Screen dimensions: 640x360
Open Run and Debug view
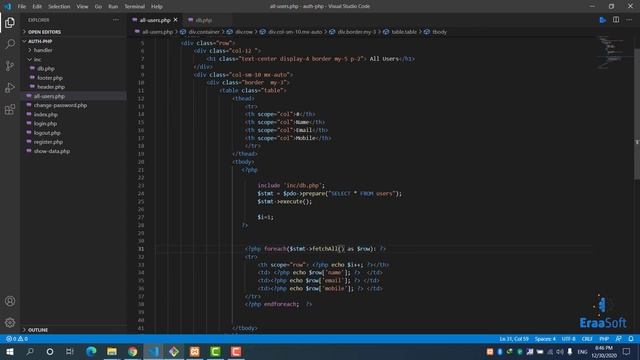[10, 87]
